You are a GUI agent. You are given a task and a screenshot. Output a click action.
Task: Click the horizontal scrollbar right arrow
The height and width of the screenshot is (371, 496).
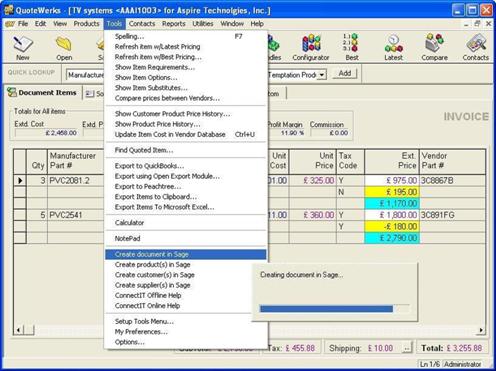click(481, 330)
